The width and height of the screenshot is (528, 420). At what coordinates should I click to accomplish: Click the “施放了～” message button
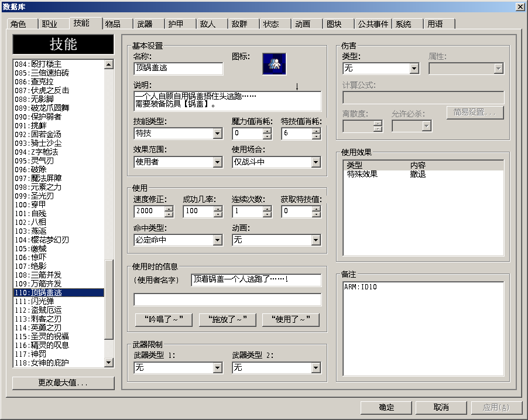[228, 319]
